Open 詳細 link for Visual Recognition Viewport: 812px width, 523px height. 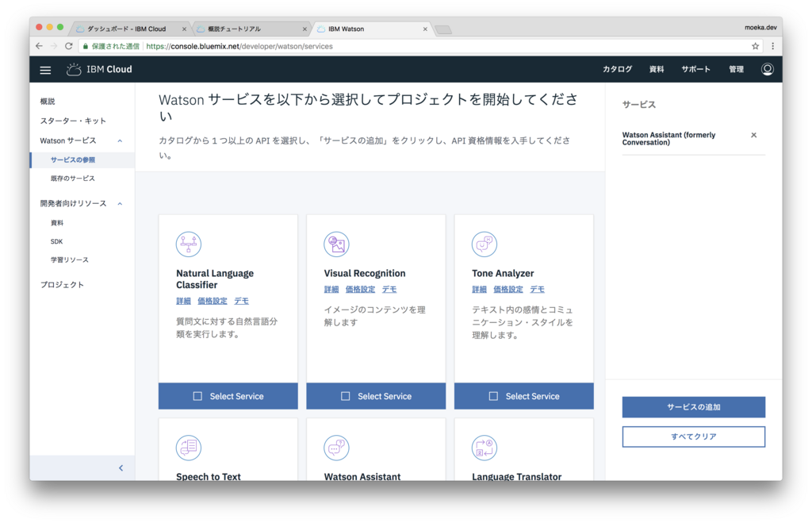[x=331, y=289]
